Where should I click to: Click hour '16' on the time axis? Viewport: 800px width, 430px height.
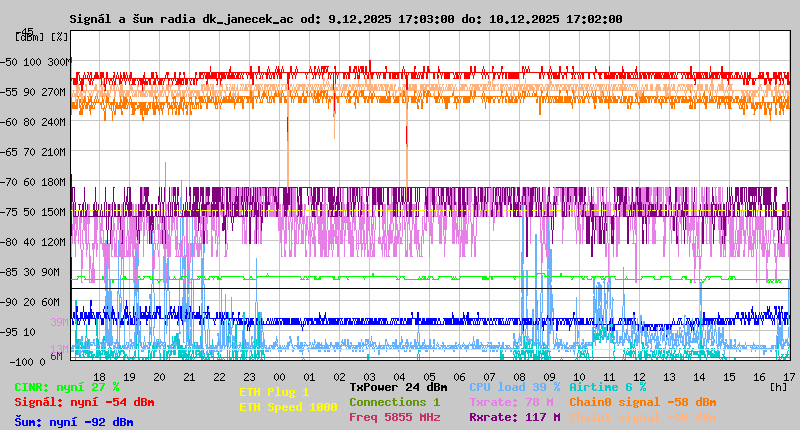tap(759, 377)
